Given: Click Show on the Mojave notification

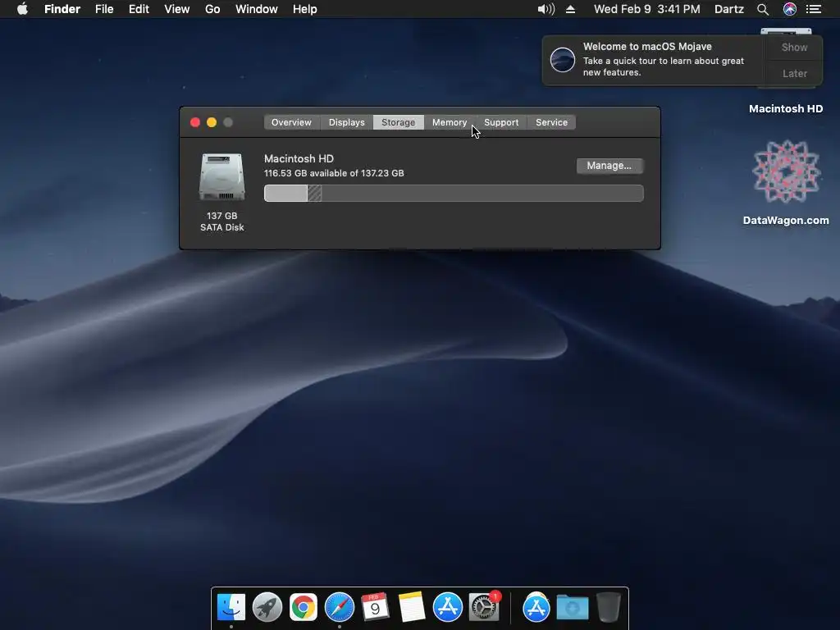Looking at the screenshot, I should click(794, 47).
